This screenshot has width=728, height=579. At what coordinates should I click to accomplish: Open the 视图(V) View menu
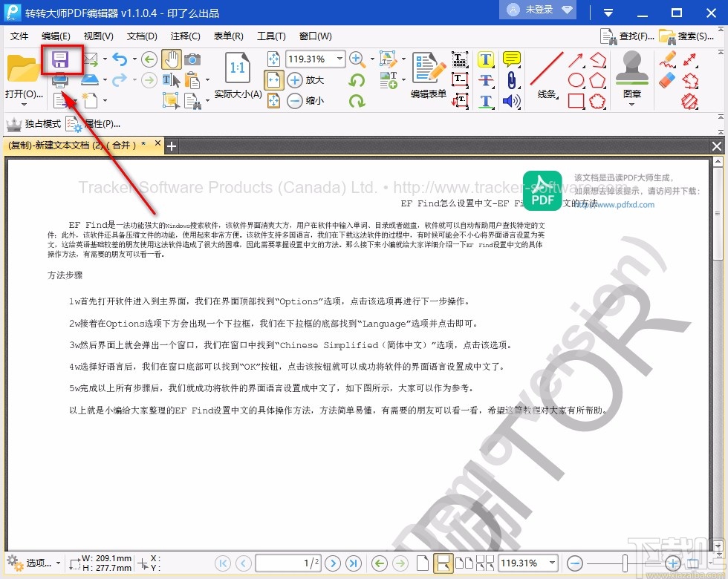point(98,36)
